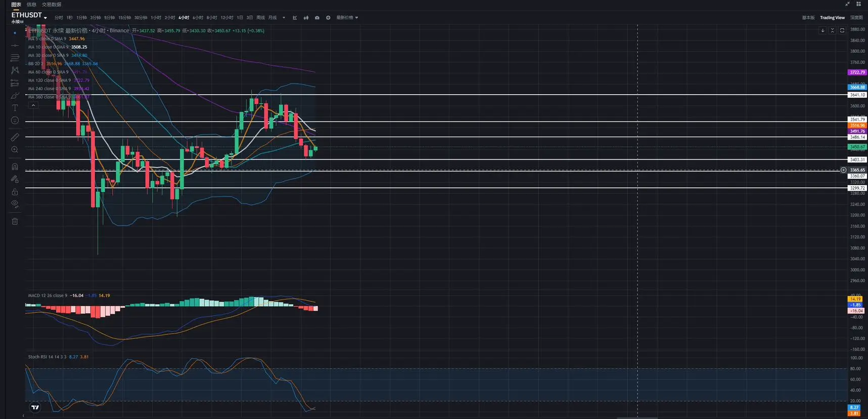Viewport: 868px width, 419px height.
Task: Hide all drawings with eye icon
Action: click(15, 204)
